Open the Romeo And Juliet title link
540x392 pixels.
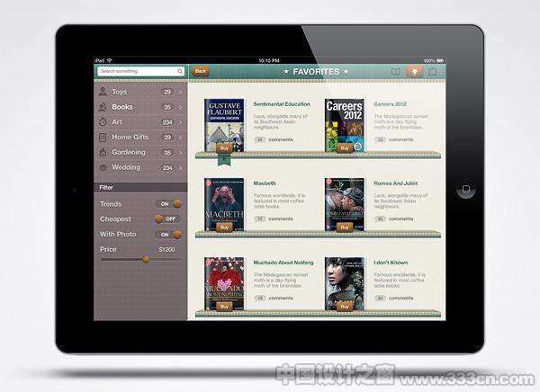tap(396, 183)
